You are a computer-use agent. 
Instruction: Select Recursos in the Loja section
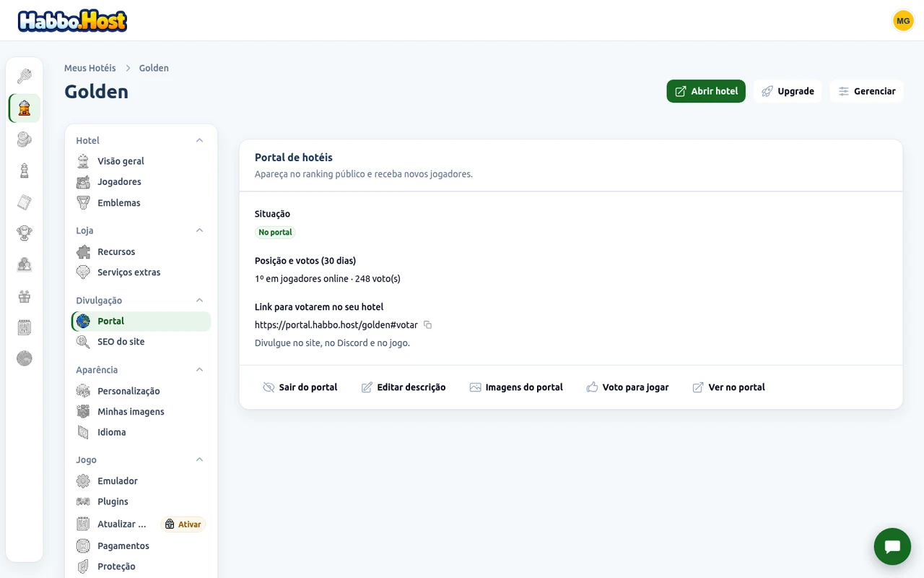141,251
